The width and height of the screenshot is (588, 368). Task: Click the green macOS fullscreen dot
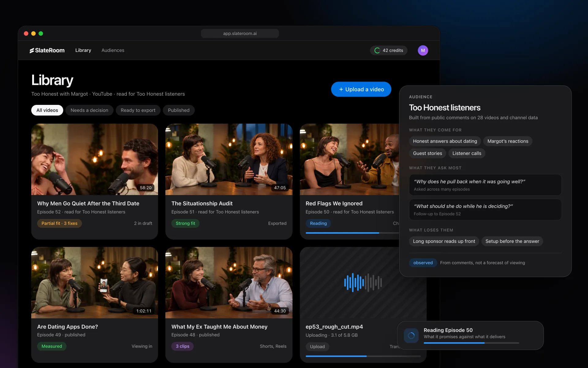41,33
